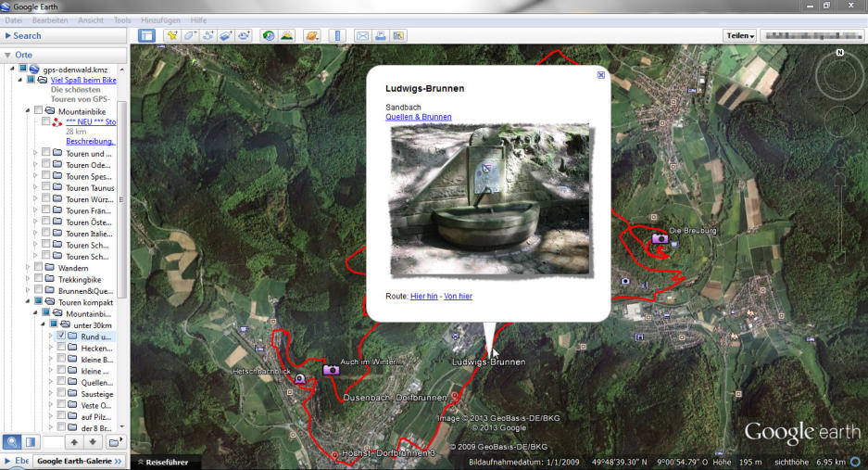Click the print toolbar icon
The width and height of the screenshot is (868, 470).
(380, 35)
